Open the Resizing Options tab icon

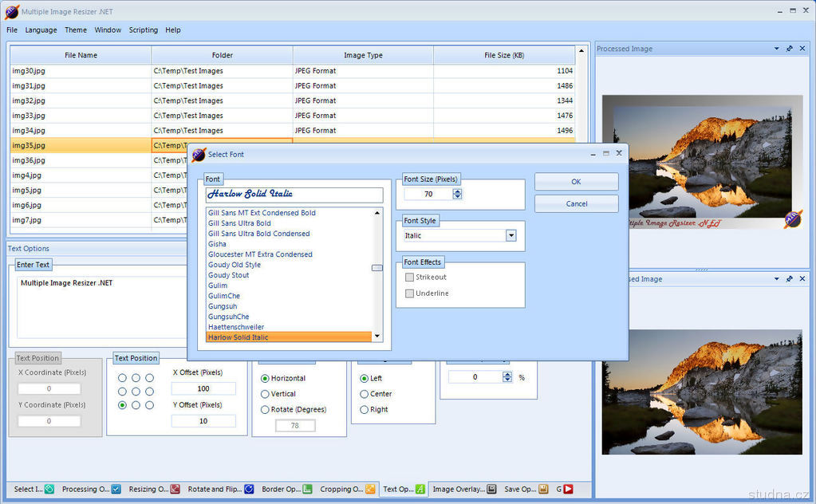pos(175,489)
